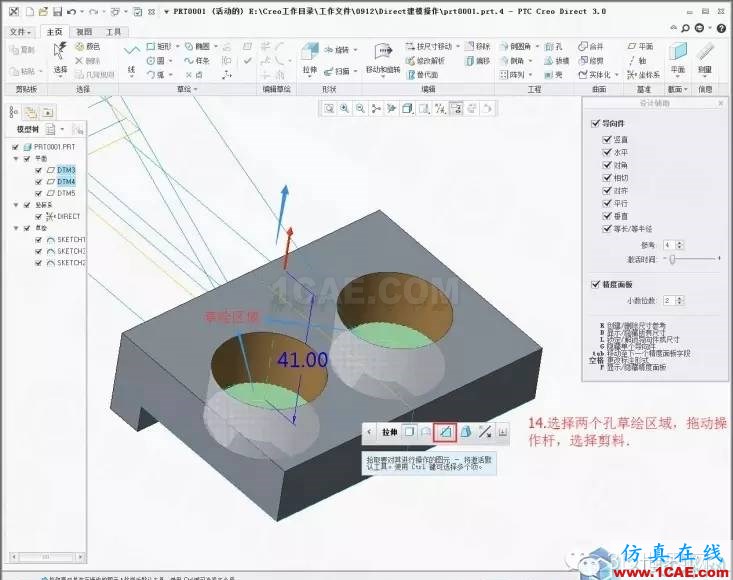Click the remove-material icon in 拉伸 mini toolbar
This screenshot has height=580, width=733.
coord(445,432)
